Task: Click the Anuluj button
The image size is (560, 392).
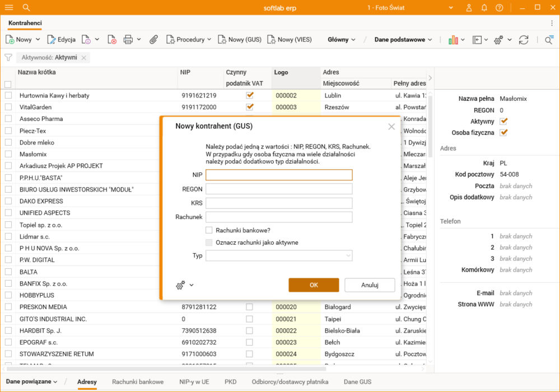Action: 370,285
